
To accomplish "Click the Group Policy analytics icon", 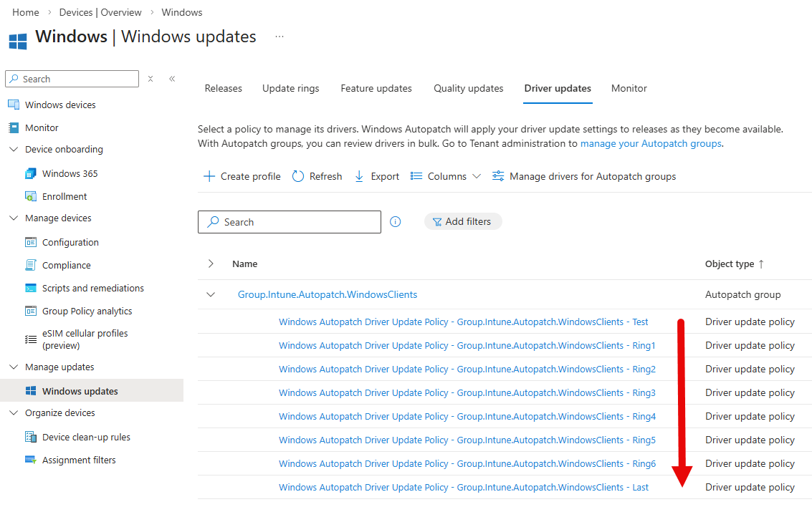I will 31,311.
